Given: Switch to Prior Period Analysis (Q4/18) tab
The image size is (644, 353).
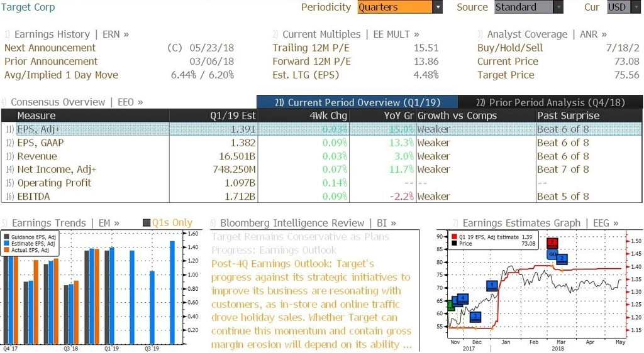Looking at the screenshot, I should click(x=550, y=102).
